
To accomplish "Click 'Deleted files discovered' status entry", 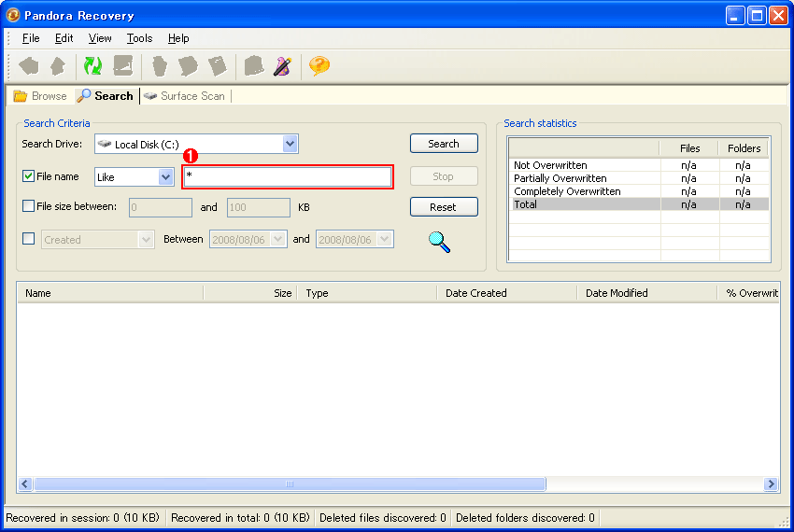I will (383, 518).
